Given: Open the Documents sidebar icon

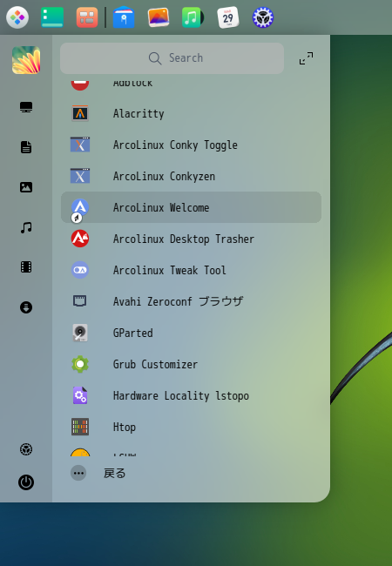Looking at the screenshot, I should [26, 147].
